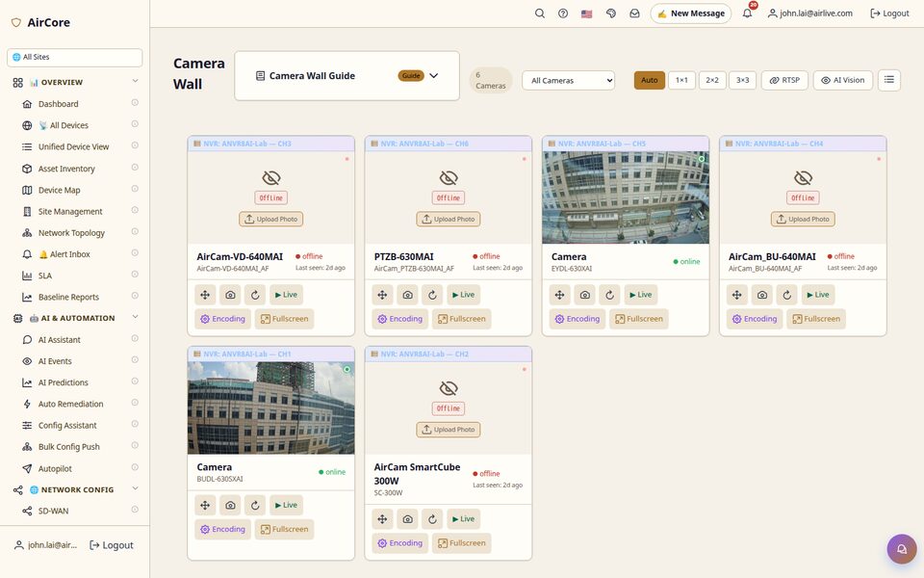Click PTZ move icon on BUDL-630SXAI card
This screenshot has width=924, height=578.
coord(205,505)
